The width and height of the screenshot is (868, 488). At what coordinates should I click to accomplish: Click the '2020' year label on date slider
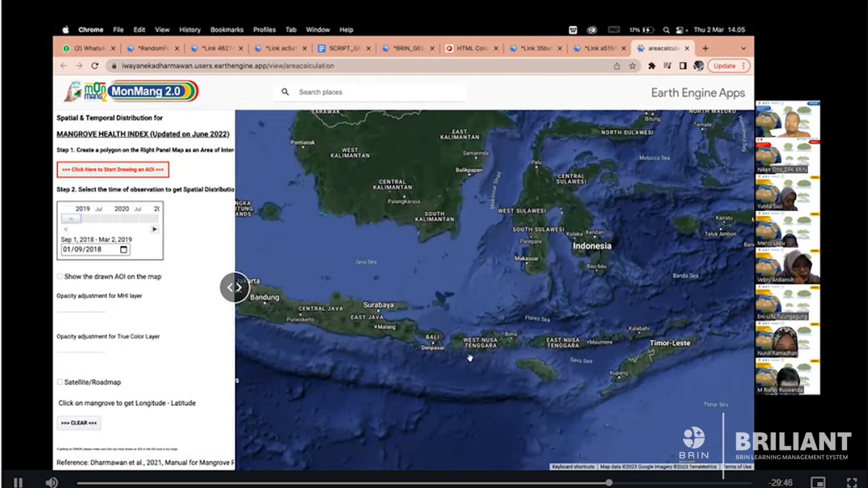(x=121, y=209)
